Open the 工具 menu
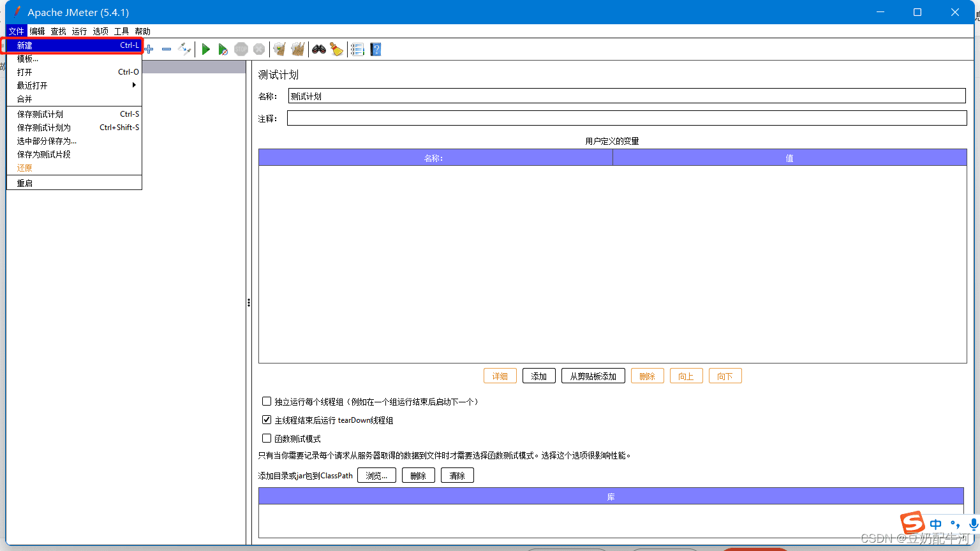980x551 pixels. 121,31
